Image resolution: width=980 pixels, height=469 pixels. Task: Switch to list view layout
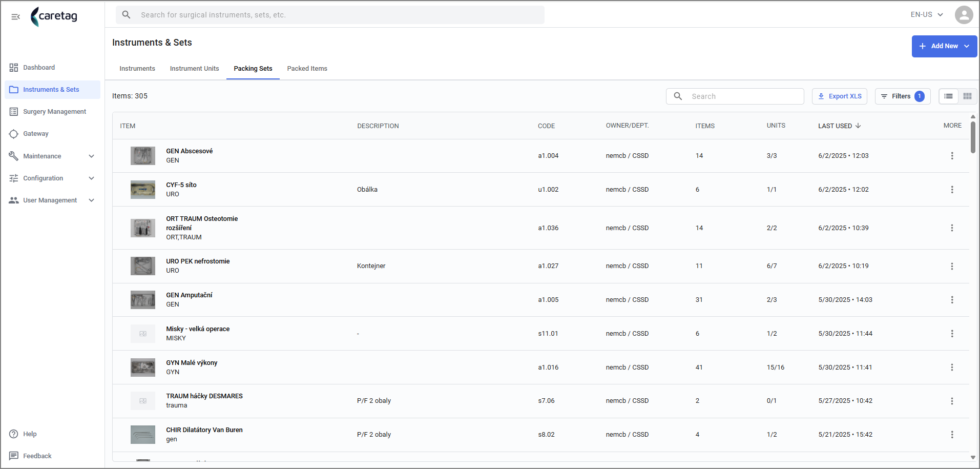point(948,96)
